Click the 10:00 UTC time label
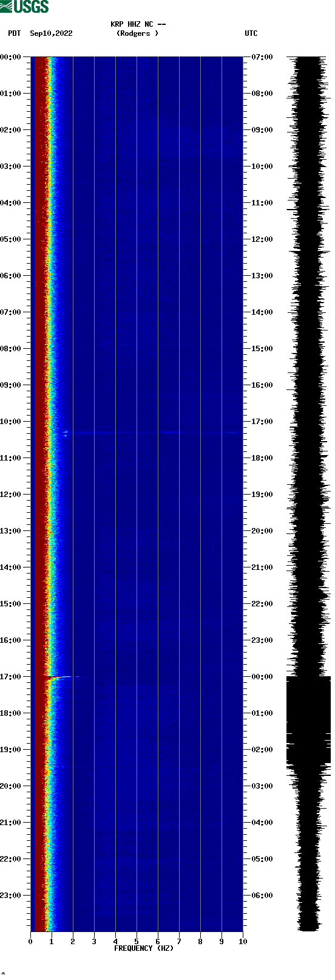 pos(262,166)
